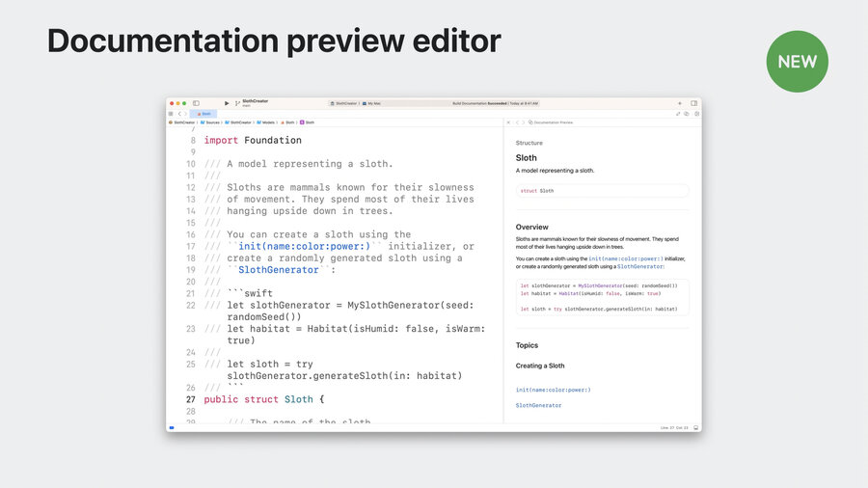Click the source control branch icon beside SlothCreator
The image size is (868, 488).
tap(237, 103)
